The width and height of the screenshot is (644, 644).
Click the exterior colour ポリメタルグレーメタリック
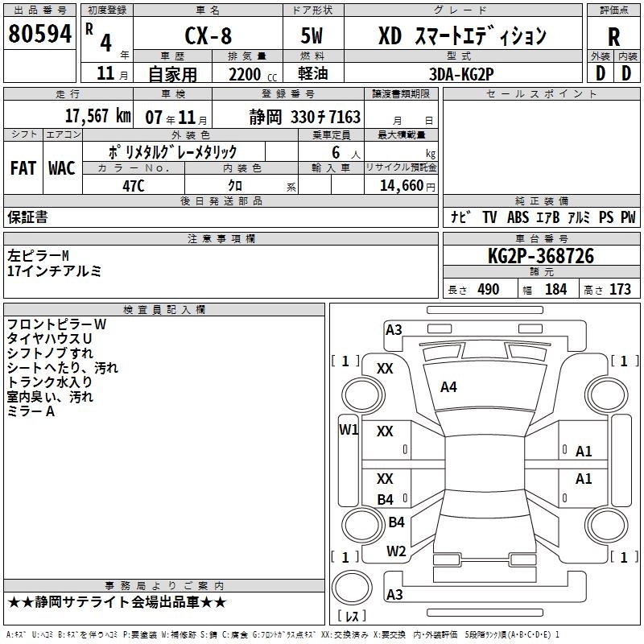click(173, 152)
